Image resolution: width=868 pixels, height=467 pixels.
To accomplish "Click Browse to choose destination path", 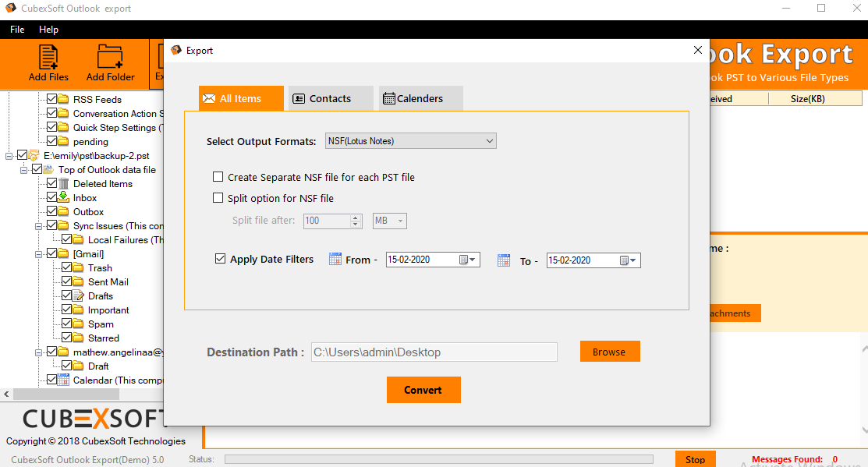I will point(609,352).
